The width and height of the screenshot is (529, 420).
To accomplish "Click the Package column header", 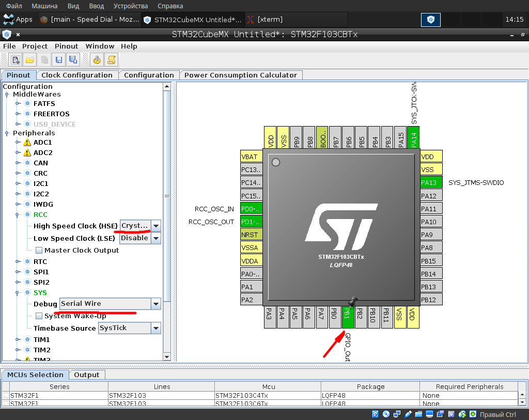I will pos(370,386).
